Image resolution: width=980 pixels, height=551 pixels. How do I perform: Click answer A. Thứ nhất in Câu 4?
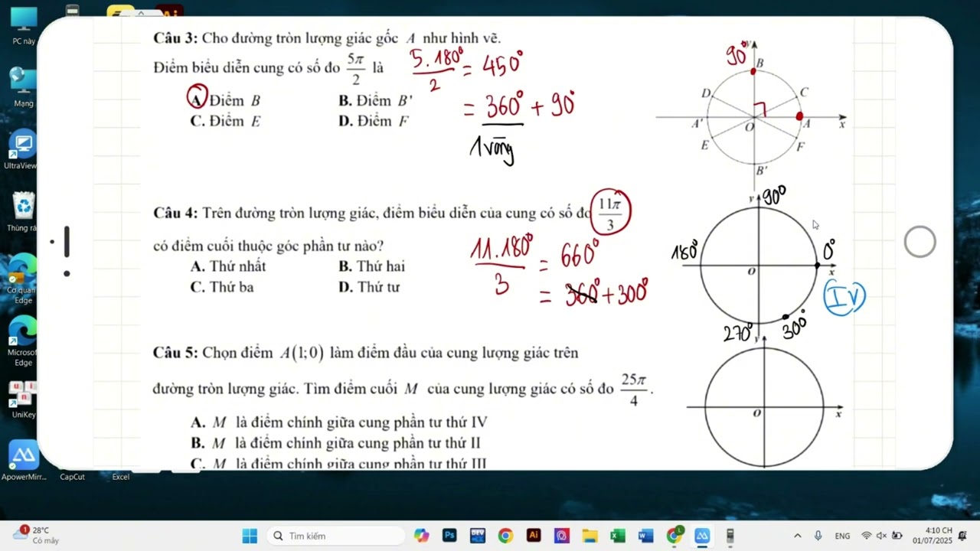click(227, 266)
